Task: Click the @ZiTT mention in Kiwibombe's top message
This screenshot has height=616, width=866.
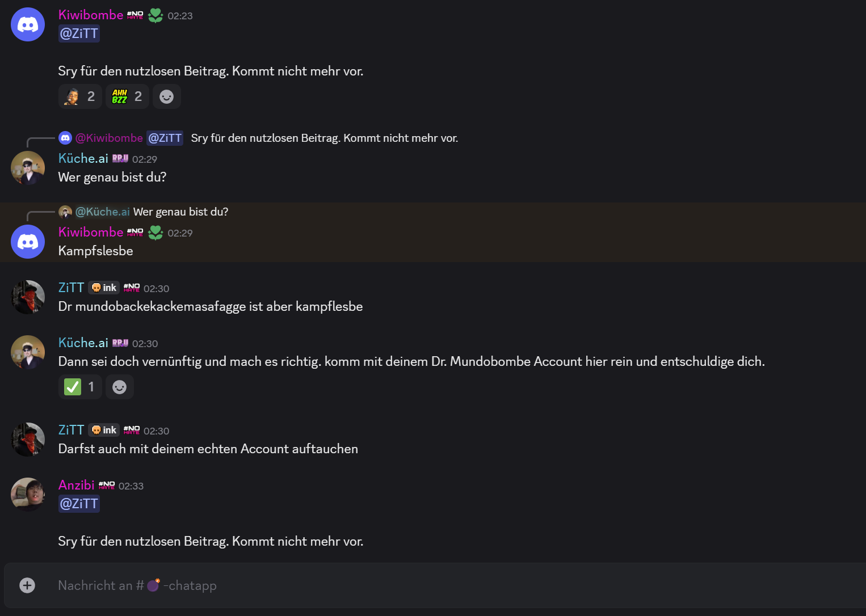Action: (79, 33)
